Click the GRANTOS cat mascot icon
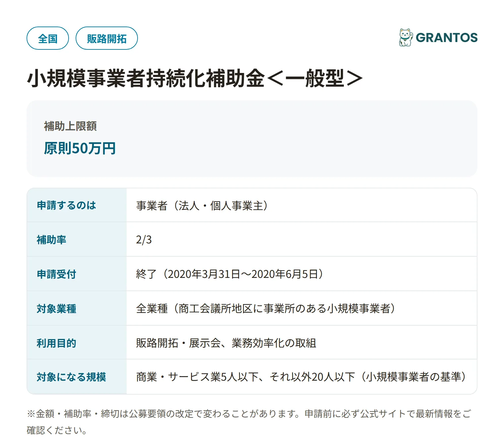The width and height of the screenshot is (504, 447). pos(406,37)
